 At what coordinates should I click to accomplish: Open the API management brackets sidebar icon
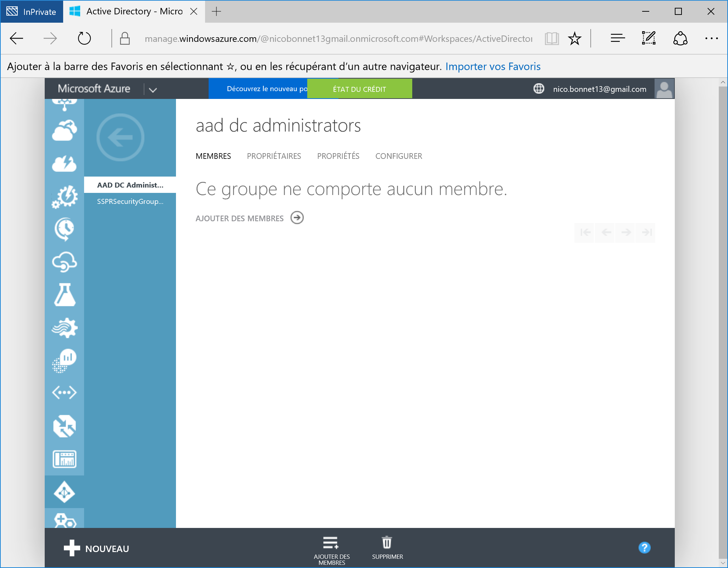[x=64, y=392]
